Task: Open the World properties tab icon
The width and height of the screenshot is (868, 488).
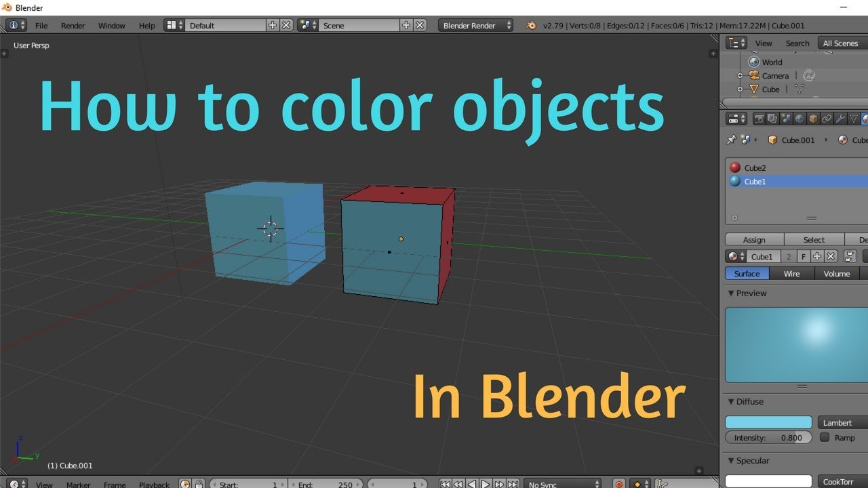Action: pos(800,119)
